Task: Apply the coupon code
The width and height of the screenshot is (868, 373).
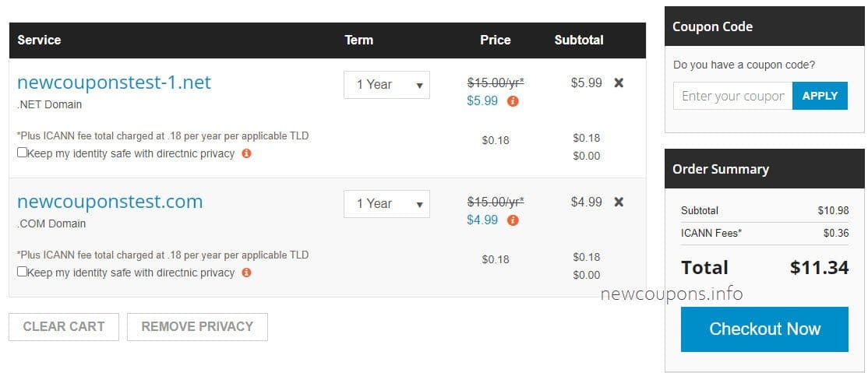Action: tap(820, 96)
